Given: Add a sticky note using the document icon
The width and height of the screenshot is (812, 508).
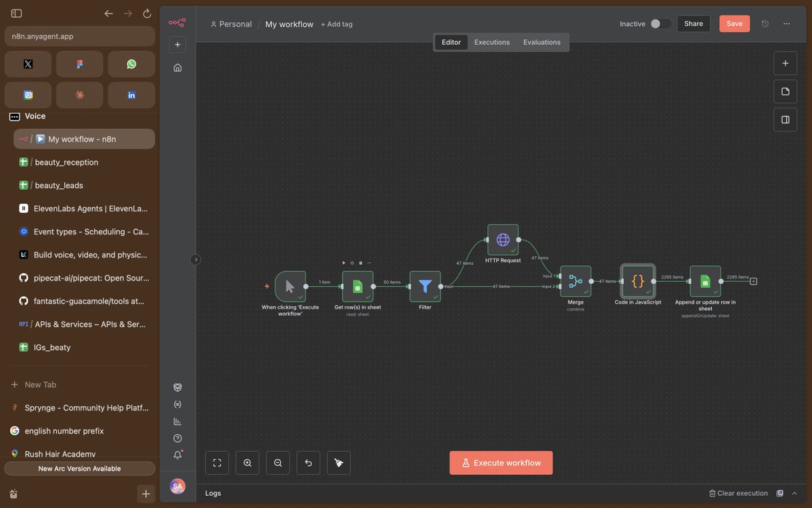Looking at the screenshot, I should (785, 91).
